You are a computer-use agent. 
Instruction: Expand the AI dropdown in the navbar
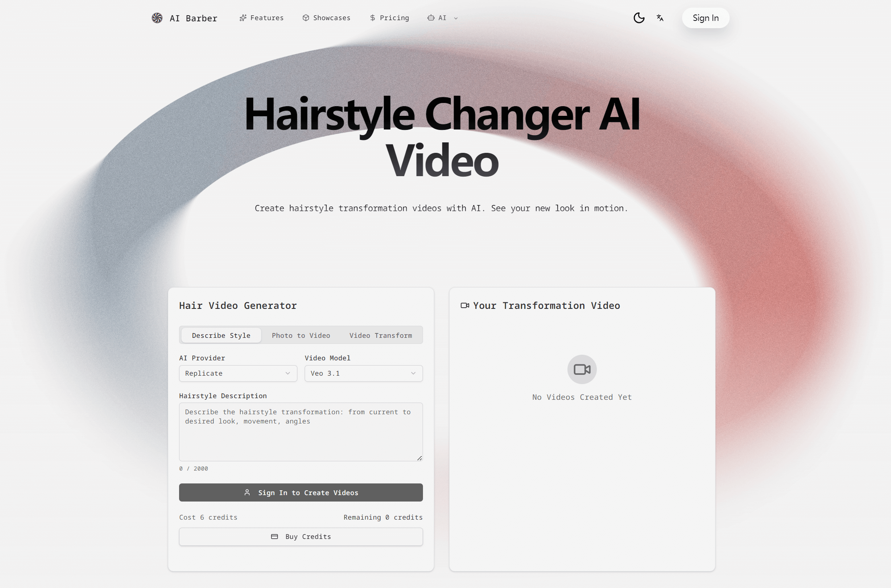443,18
